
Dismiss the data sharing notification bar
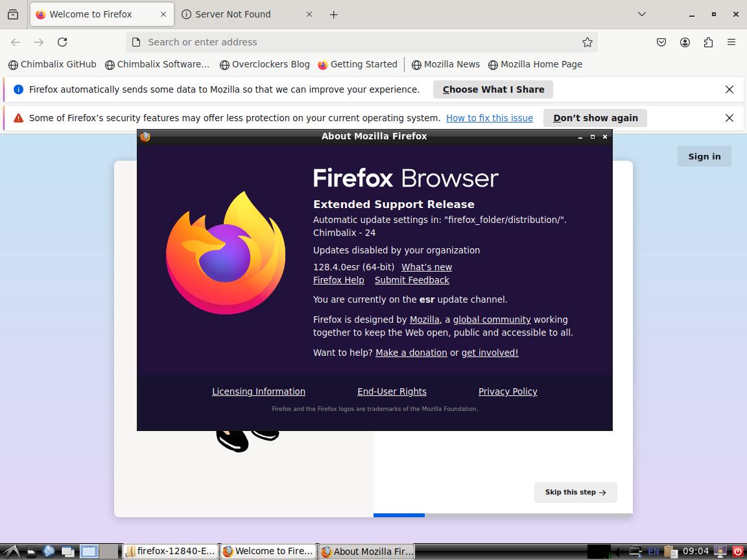pyautogui.click(x=729, y=89)
